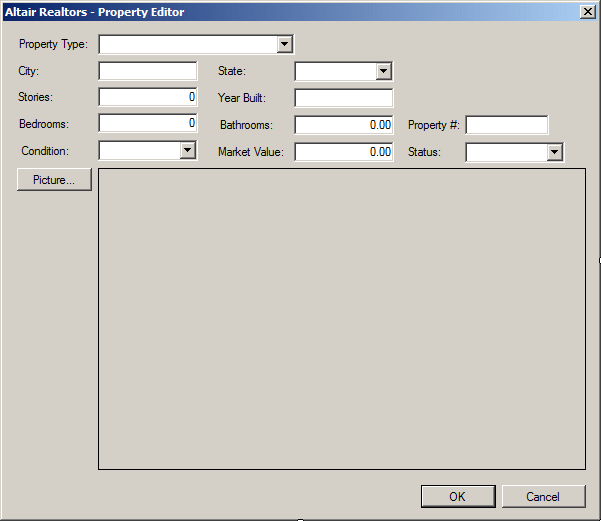Viewport: 601px width, 521px height.
Task: Click the Picture... button
Action: pos(54,179)
